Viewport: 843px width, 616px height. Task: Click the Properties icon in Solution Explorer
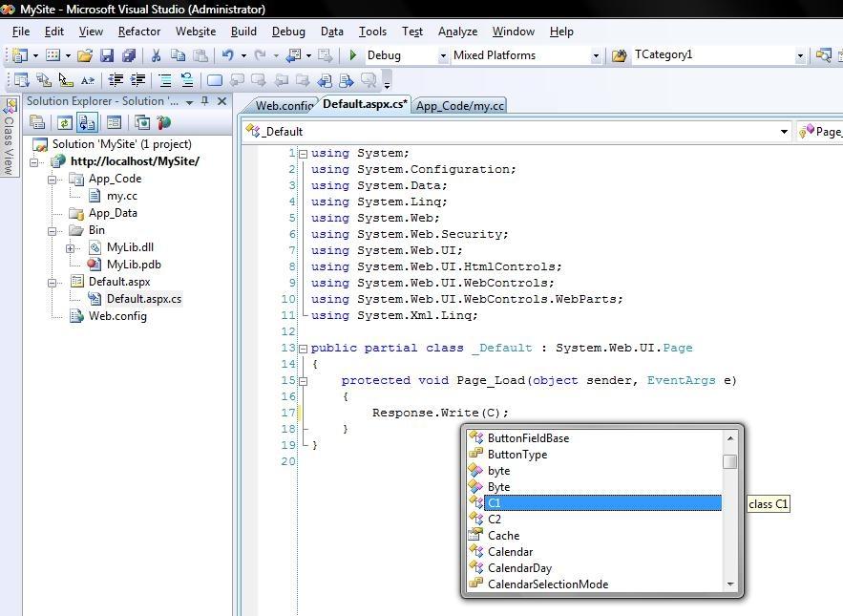click(x=37, y=122)
